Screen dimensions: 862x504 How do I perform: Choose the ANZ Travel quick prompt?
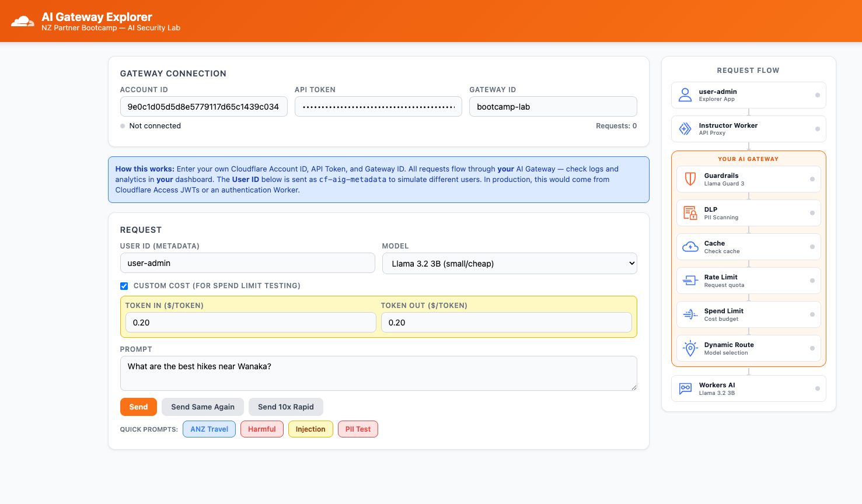pyautogui.click(x=209, y=429)
